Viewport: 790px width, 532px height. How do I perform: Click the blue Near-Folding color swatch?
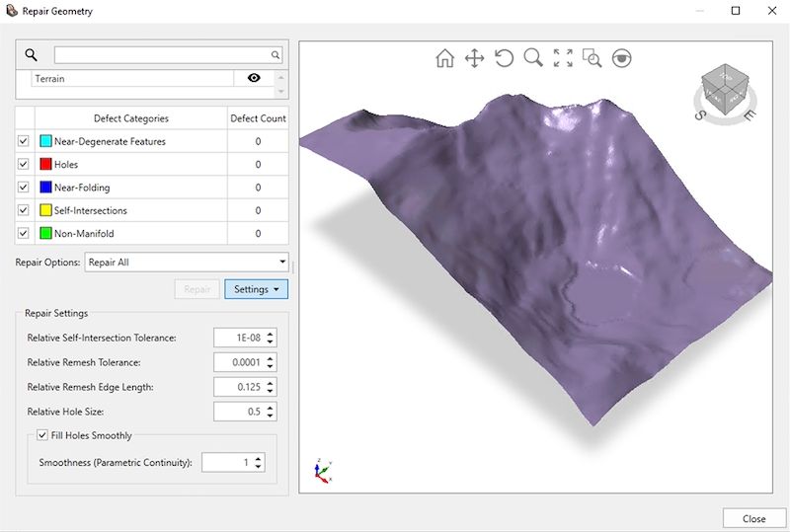click(x=45, y=187)
